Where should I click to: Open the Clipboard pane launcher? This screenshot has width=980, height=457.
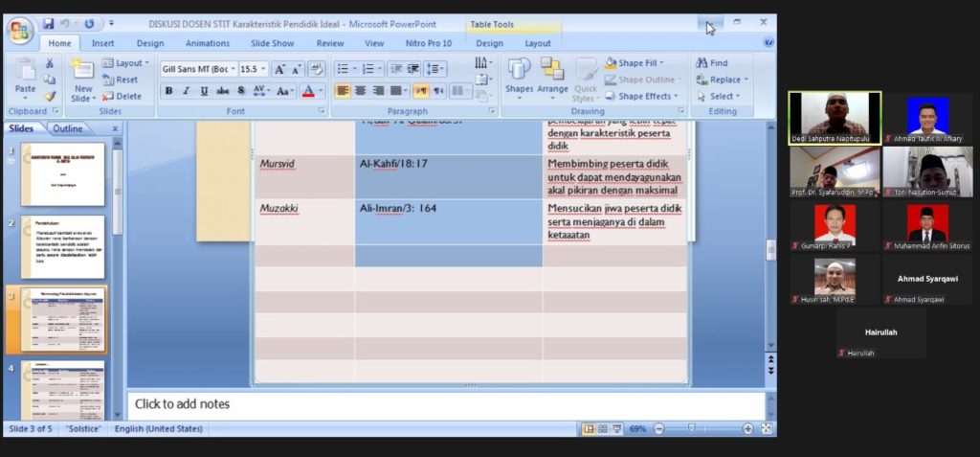[x=55, y=111]
